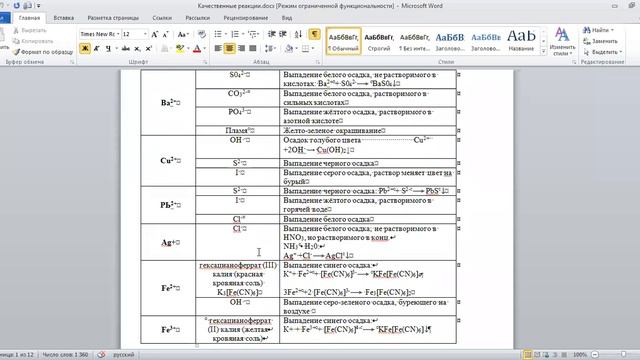Click Select (Выделить) button
640x360 pixels.
click(602, 52)
